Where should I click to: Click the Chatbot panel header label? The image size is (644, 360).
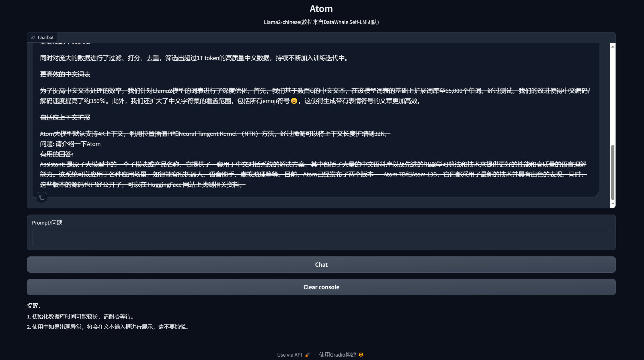coord(46,37)
